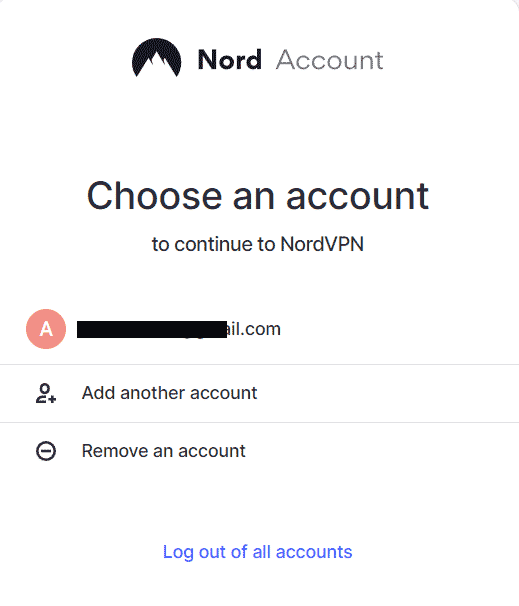Choose the account ending in il.com

[259, 329]
